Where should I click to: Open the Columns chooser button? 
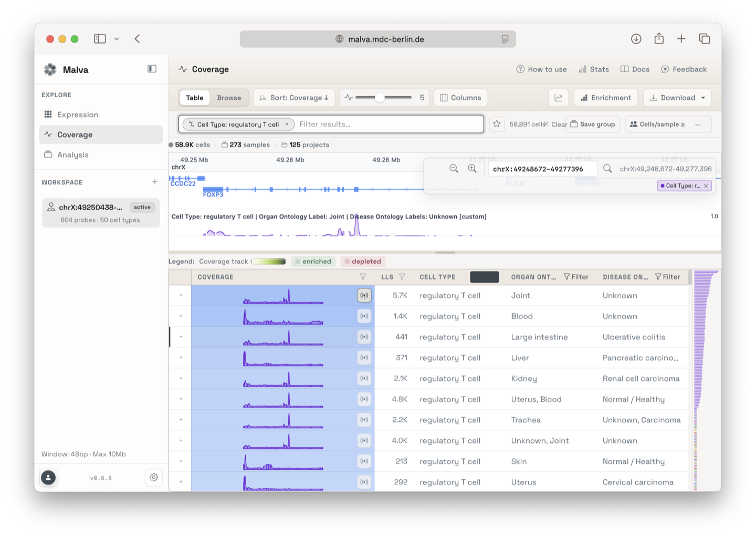click(x=460, y=98)
